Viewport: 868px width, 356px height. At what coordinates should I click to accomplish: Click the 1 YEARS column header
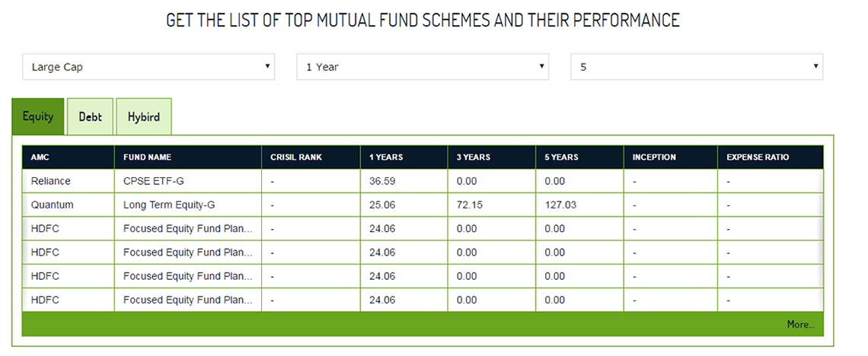pos(386,157)
